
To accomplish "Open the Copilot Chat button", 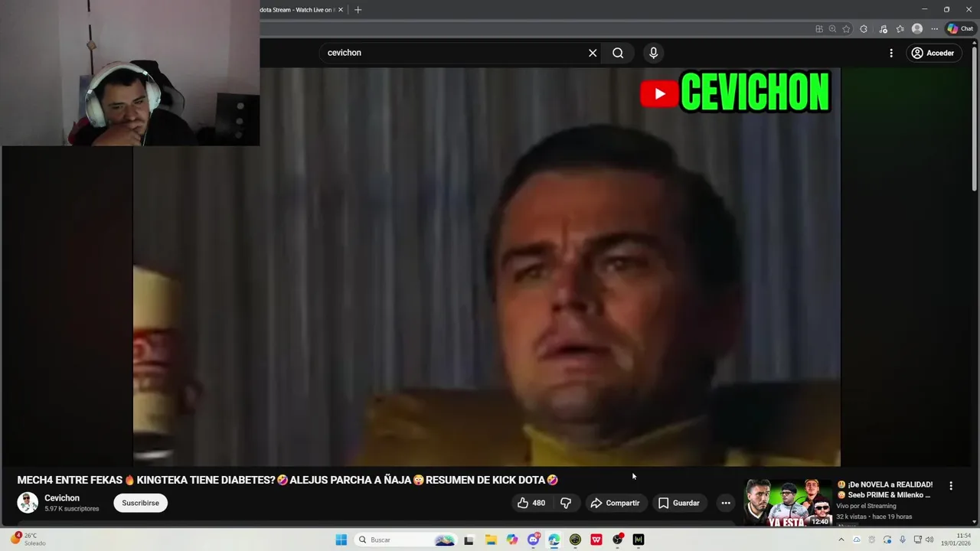I will pyautogui.click(x=960, y=29).
